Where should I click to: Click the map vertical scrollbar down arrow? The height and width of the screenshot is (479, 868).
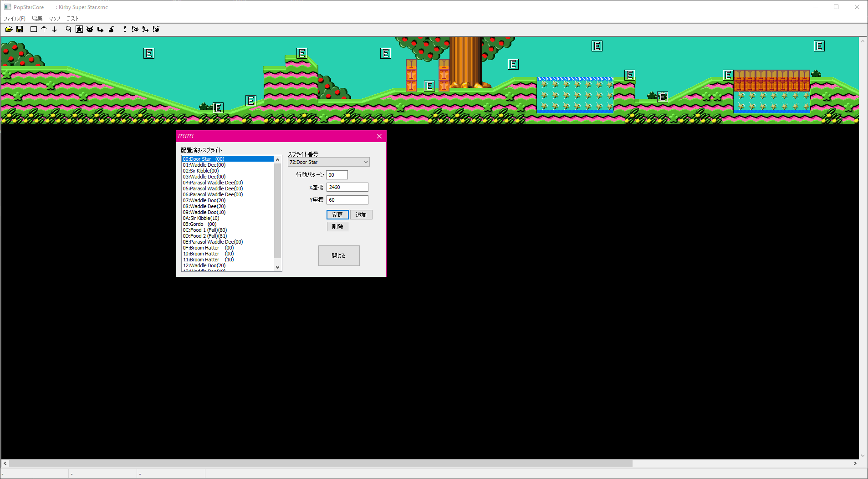coord(863,455)
